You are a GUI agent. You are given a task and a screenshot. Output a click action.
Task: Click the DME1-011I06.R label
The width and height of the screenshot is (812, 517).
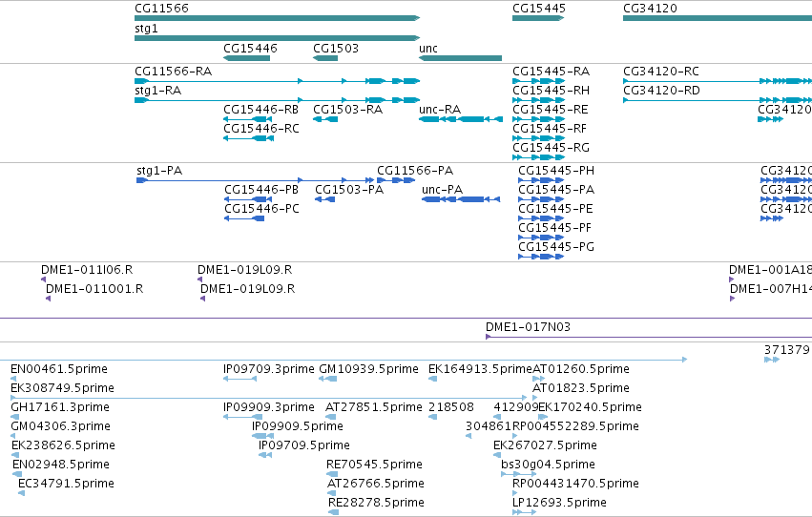coord(87,270)
